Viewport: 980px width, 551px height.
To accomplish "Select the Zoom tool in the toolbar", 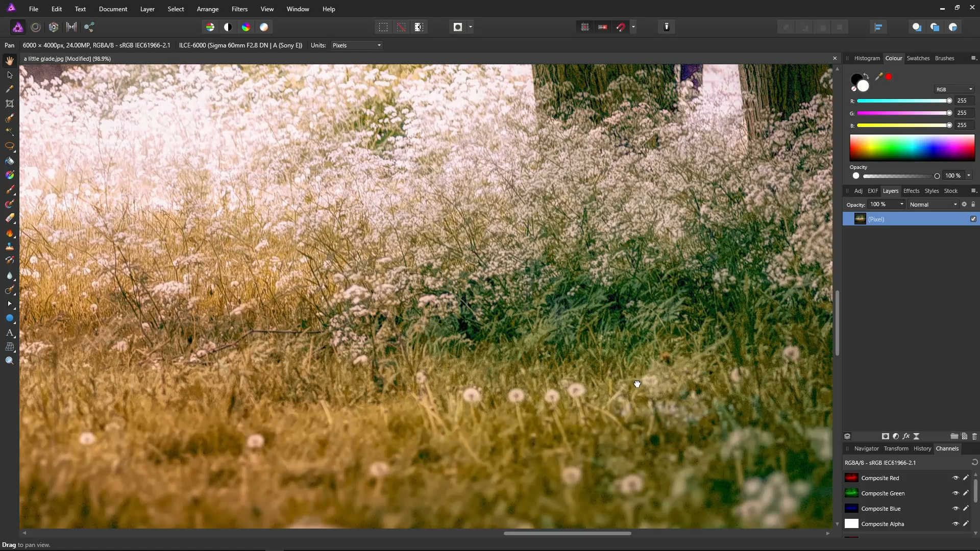I will pos(9,361).
